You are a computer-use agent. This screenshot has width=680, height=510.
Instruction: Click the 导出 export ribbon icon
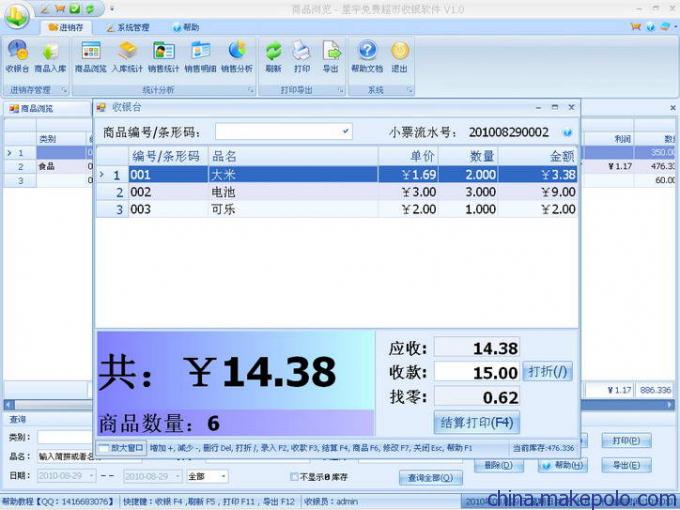pyautogui.click(x=331, y=56)
